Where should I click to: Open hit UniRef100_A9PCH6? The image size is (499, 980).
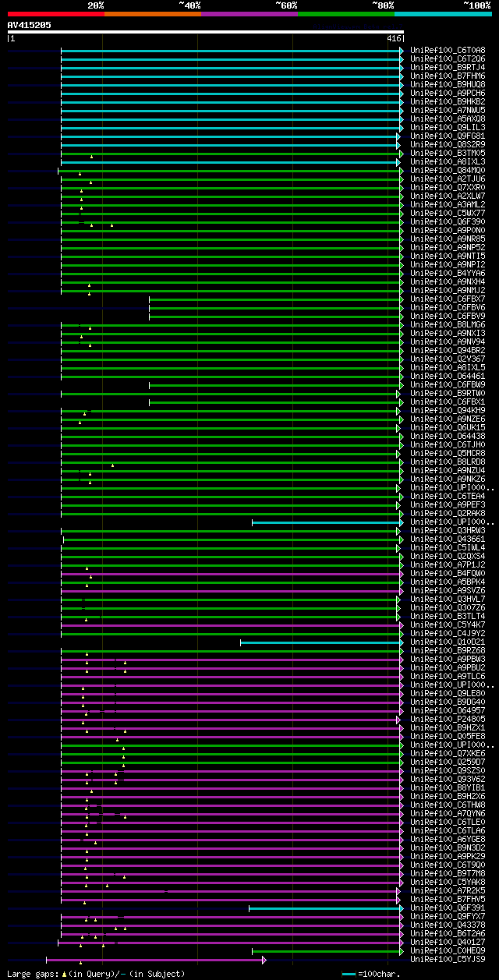(x=448, y=94)
